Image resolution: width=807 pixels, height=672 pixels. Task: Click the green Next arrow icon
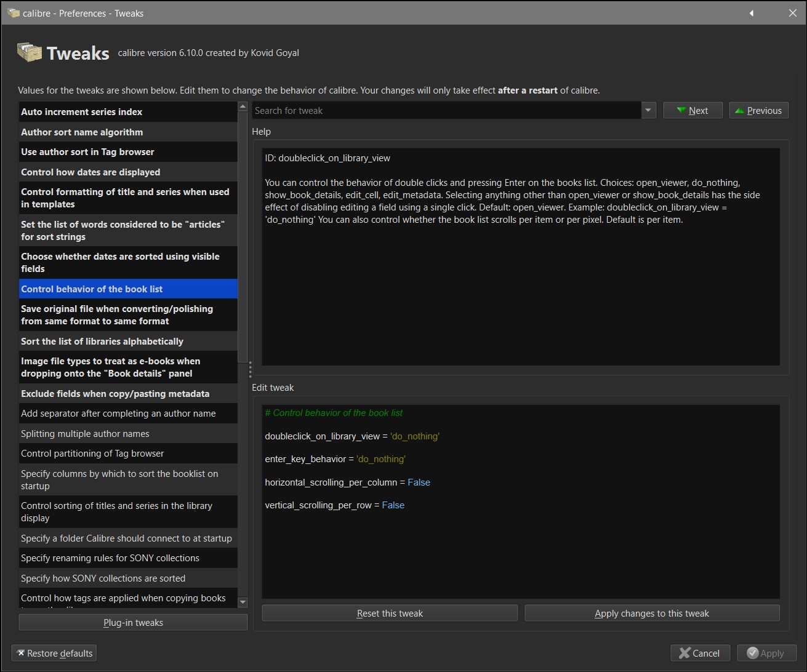(x=681, y=111)
